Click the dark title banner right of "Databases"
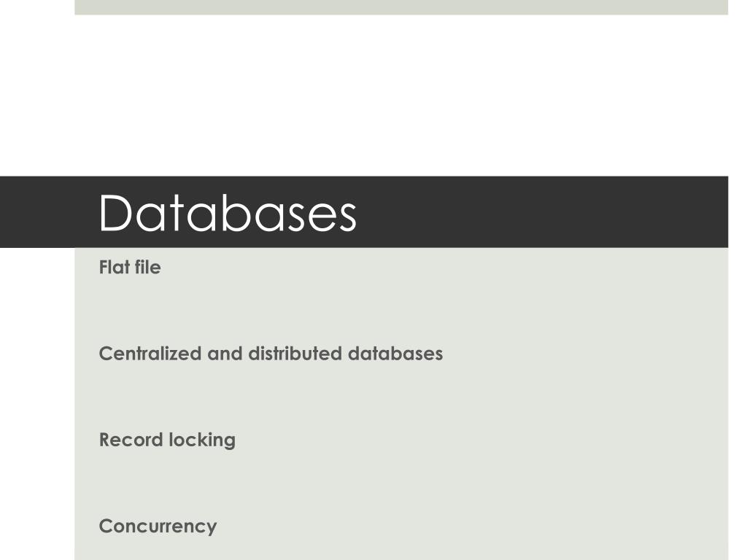Viewport: 747px width, 560px height. click(543, 212)
